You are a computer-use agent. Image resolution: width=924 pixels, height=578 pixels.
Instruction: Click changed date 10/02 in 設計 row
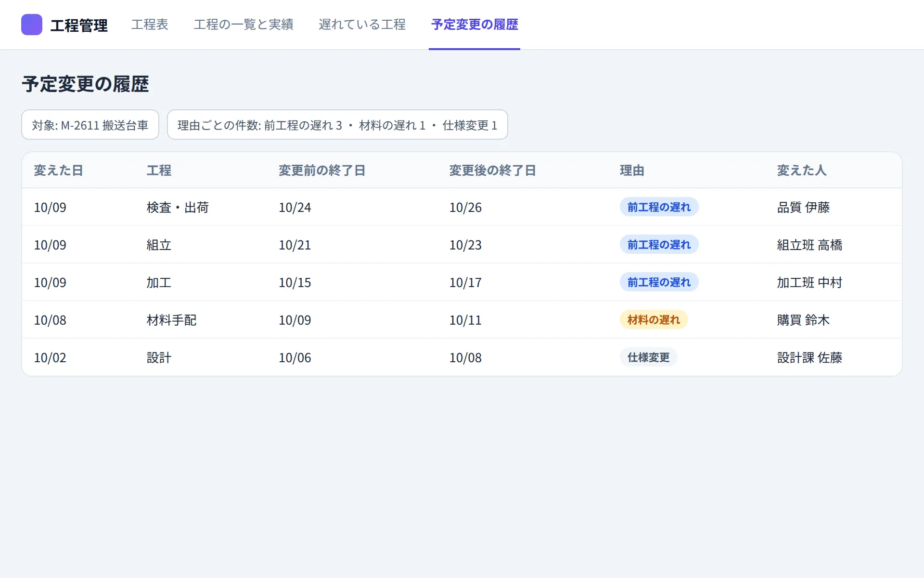click(x=50, y=358)
